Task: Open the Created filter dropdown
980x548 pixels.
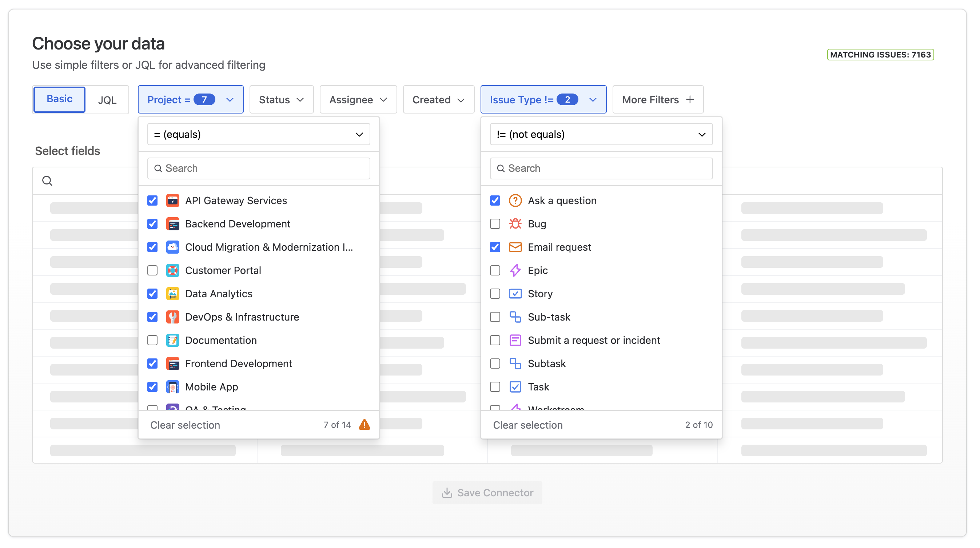Action: [x=439, y=99]
